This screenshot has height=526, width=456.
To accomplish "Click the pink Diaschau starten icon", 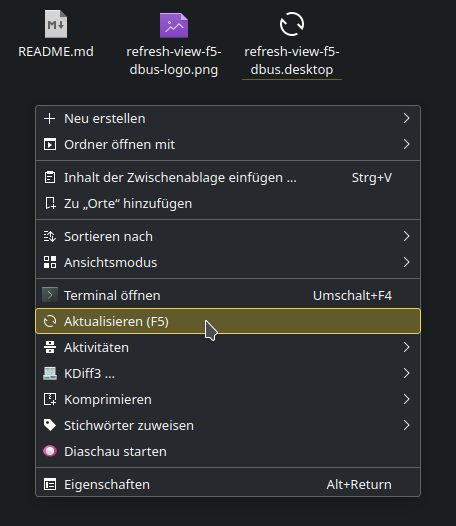I will tap(50, 451).
